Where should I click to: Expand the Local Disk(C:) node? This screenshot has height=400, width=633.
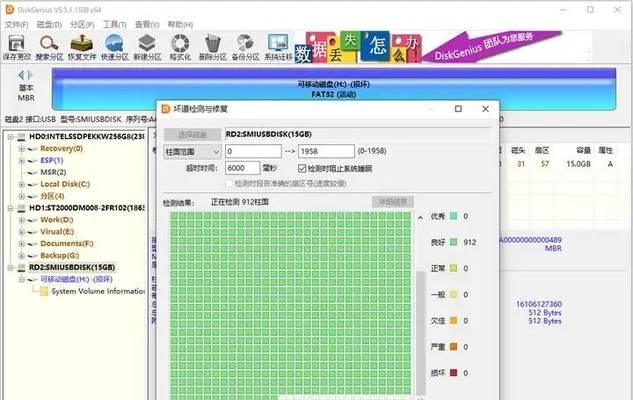(x=22, y=184)
